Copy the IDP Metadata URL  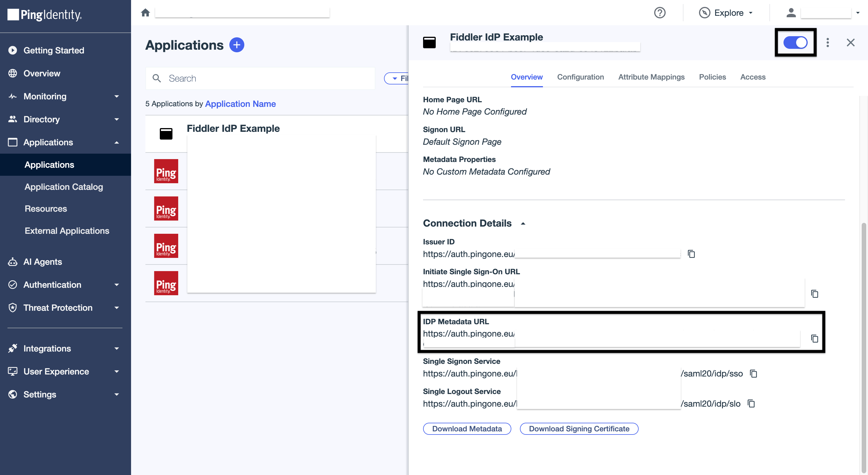coord(815,339)
